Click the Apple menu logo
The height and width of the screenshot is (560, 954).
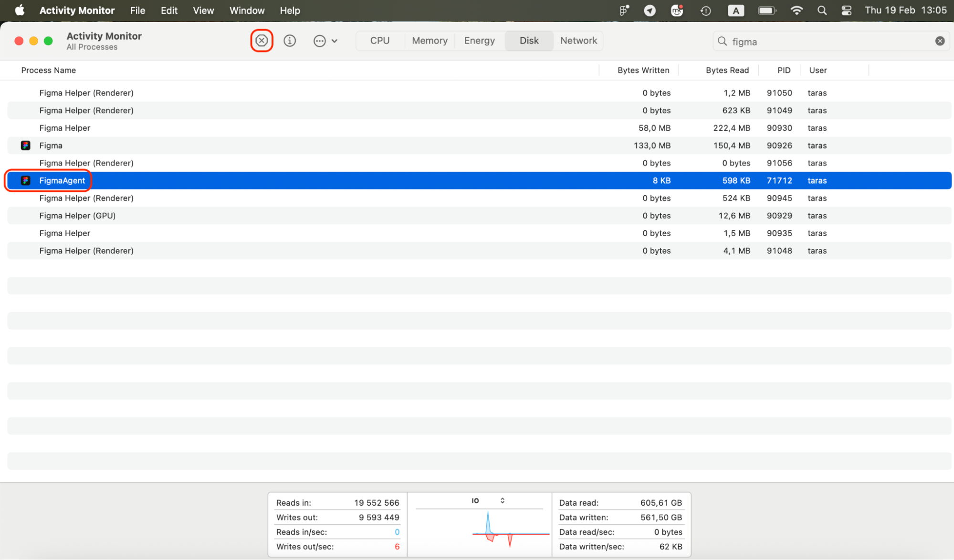click(x=20, y=10)
